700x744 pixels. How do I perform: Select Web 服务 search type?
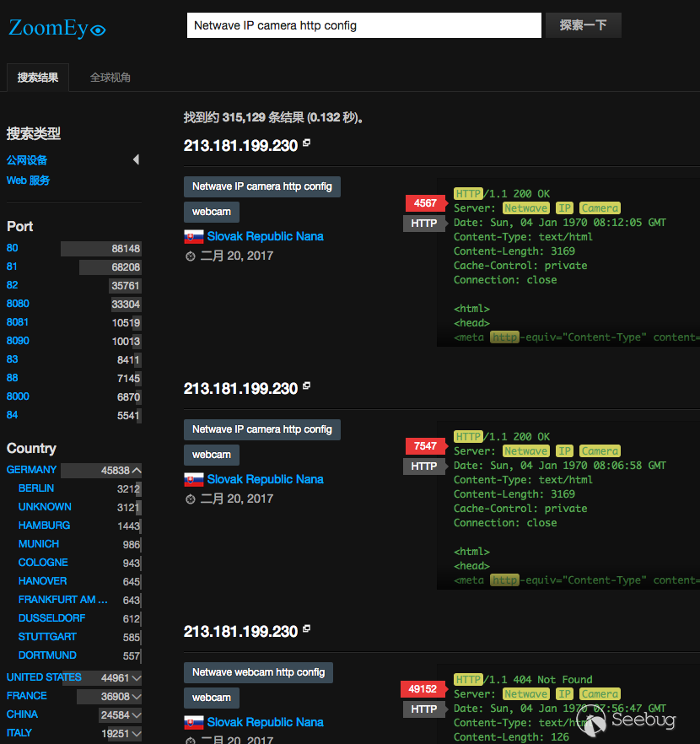[x=29, y=181]
